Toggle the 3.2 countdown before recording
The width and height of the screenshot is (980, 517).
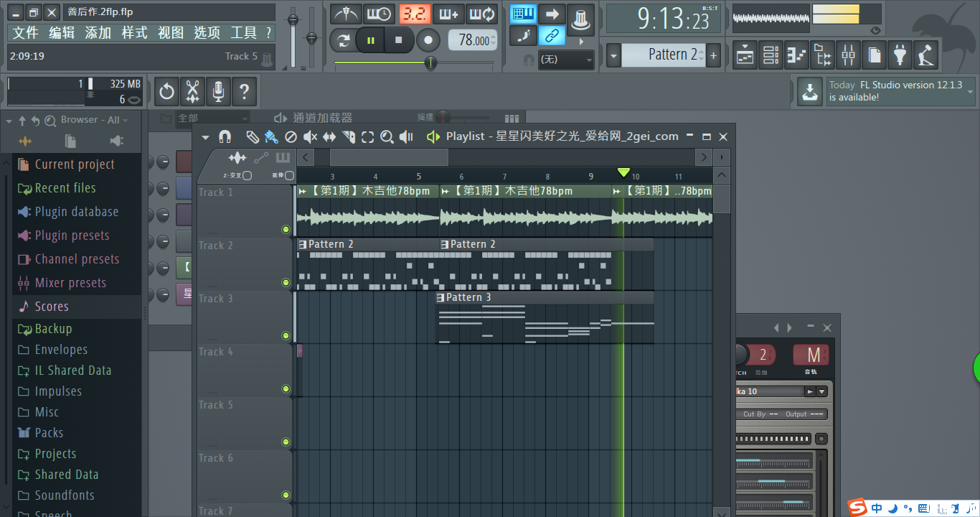414,14
